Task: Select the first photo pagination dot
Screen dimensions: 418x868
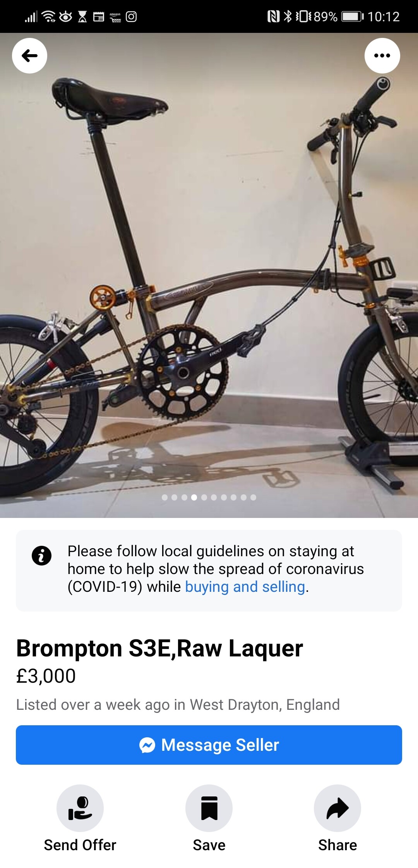Action: tap(164, 497)
